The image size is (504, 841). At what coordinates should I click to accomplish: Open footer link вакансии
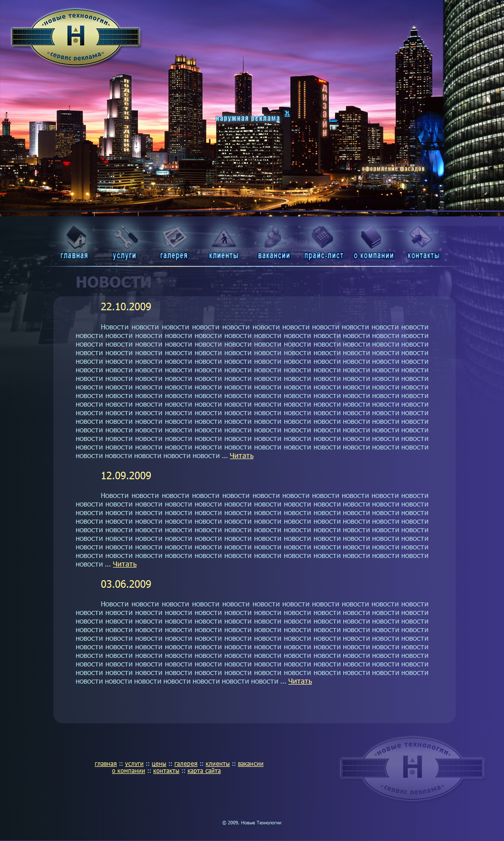point(250,764)
